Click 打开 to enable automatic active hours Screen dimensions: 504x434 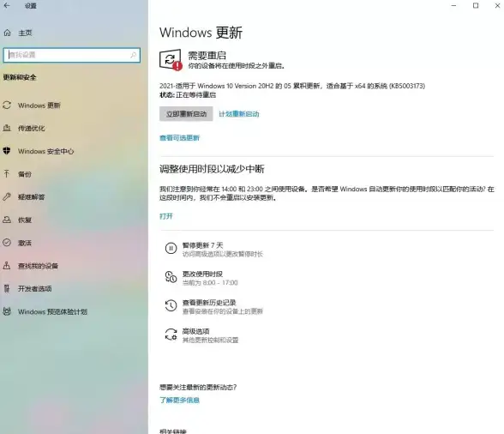[x=166, y=216]
